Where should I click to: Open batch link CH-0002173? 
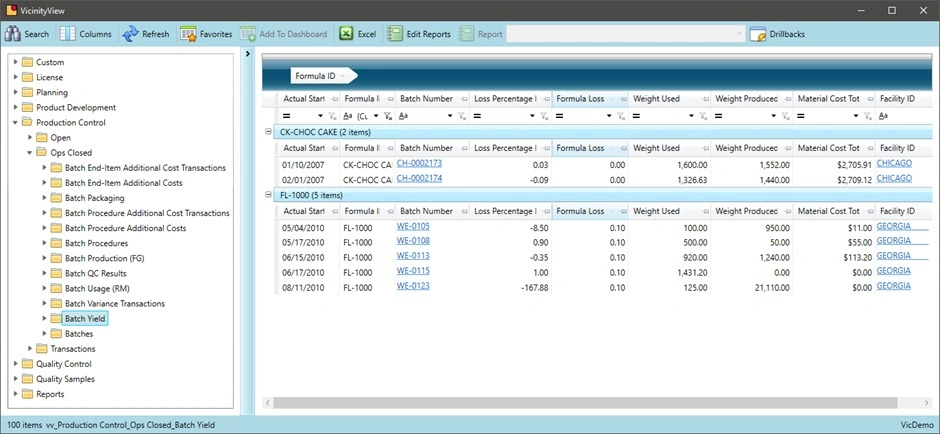pos(419,163)
